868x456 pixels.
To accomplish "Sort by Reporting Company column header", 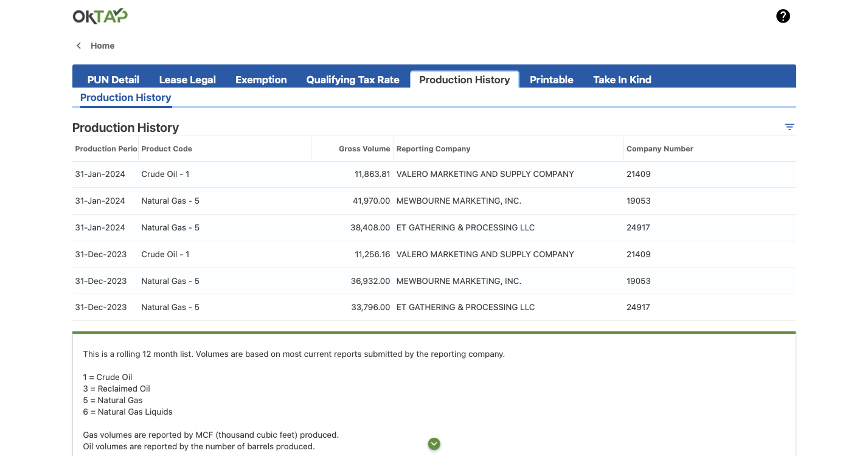I will 433,149.
